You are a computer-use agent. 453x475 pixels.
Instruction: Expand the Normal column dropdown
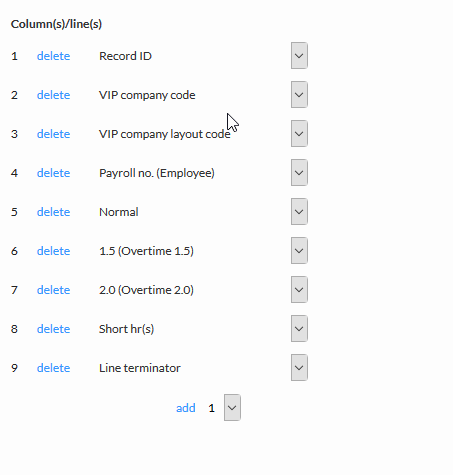tap(299, 212)
